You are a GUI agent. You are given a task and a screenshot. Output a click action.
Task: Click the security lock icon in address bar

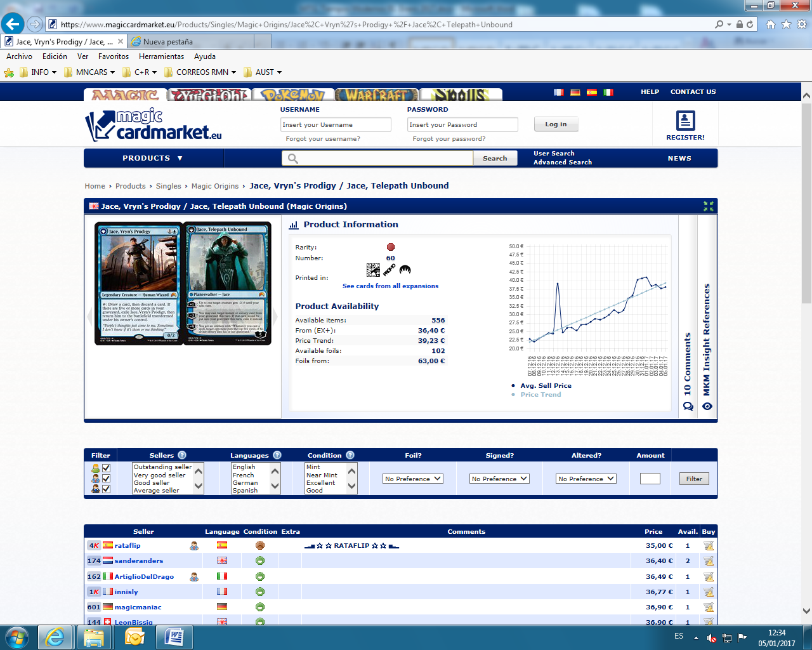739,24
